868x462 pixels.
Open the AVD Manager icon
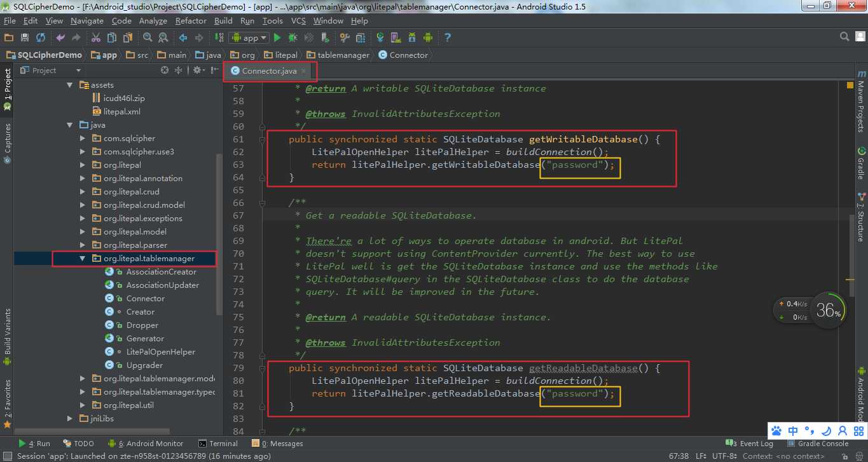[396, 38]
